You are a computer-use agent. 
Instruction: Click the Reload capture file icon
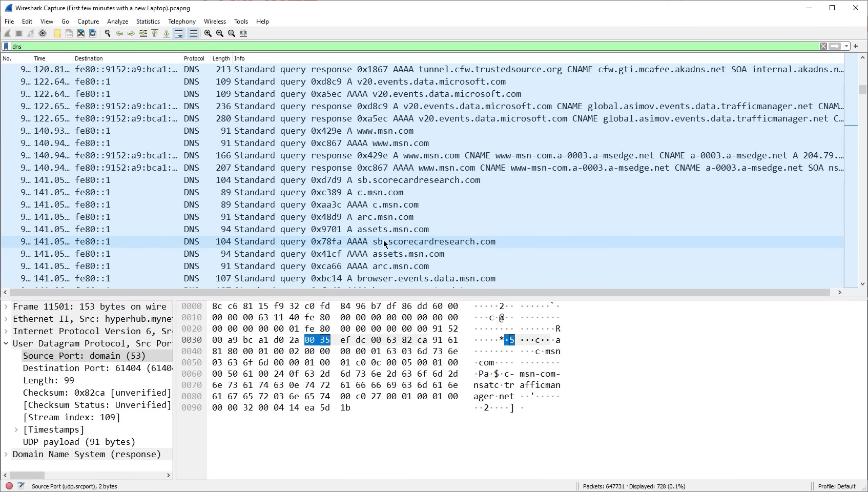93,33
